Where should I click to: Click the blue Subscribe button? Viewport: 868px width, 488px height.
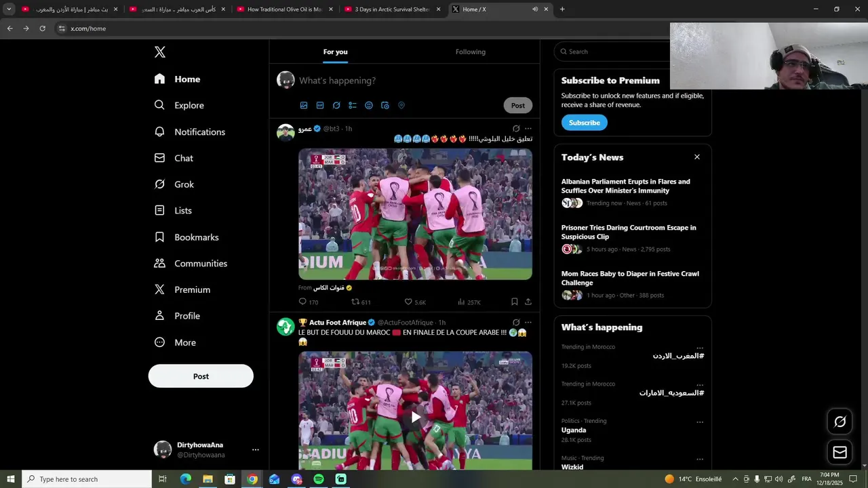(584, 123)
